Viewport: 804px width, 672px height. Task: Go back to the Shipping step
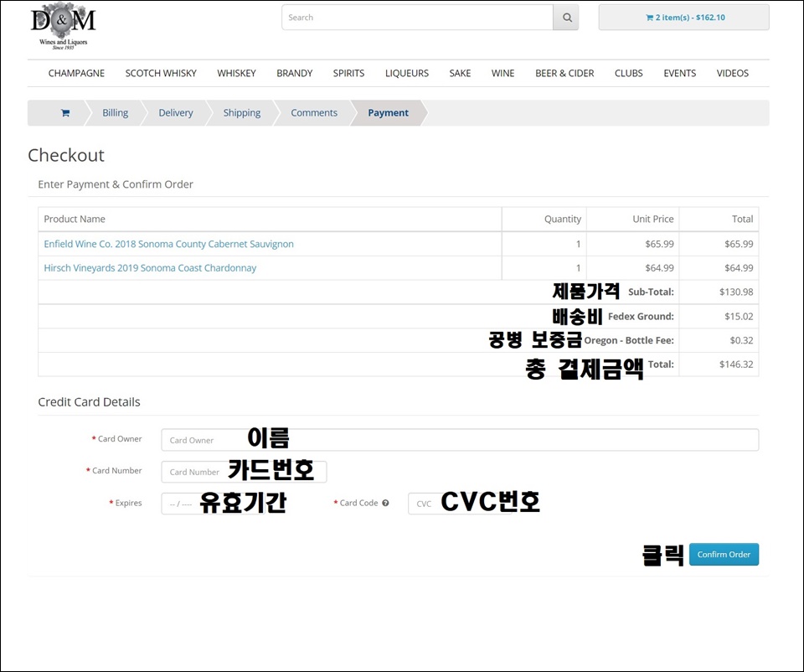tap(242, 113)
